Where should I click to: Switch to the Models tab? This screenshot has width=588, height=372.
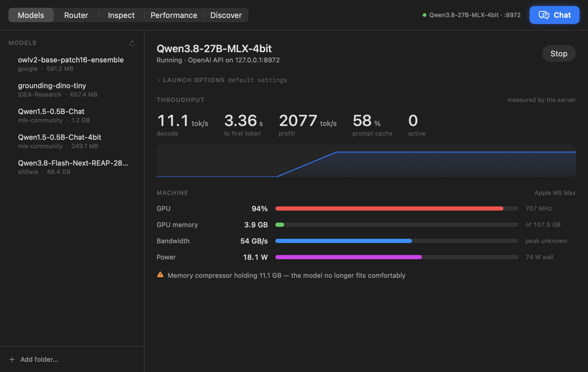pyautogui.click(x=31, y=15)
